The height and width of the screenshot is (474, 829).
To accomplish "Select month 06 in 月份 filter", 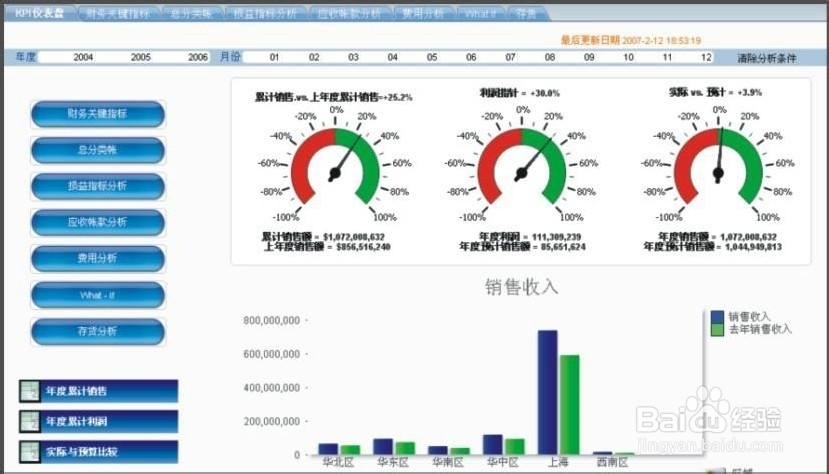I will 471,57.
